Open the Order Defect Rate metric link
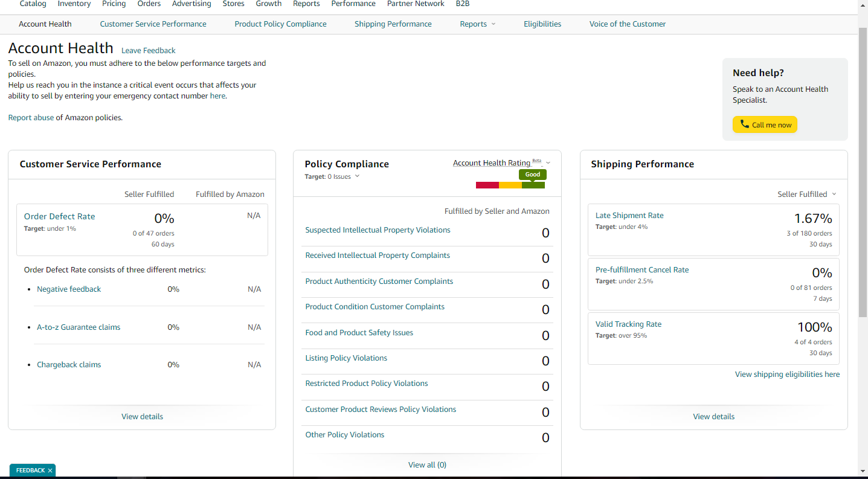Screen dimensions: 868x479 (x=59, y=216)
